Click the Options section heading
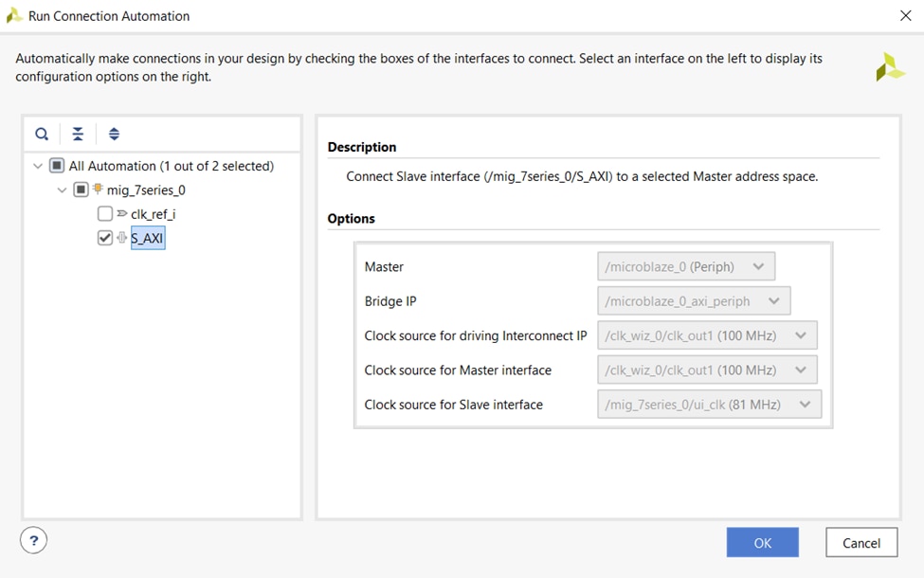 pyautogui.click(x=352, y=219)
